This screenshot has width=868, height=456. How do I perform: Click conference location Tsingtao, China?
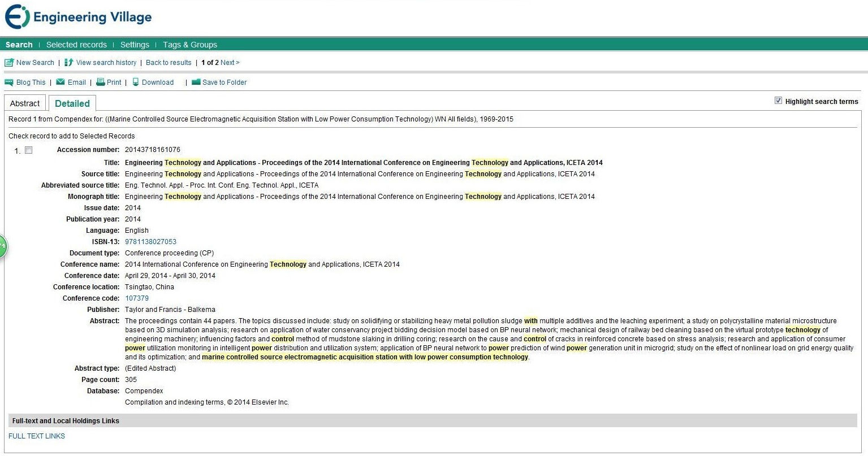coord(149,287)
